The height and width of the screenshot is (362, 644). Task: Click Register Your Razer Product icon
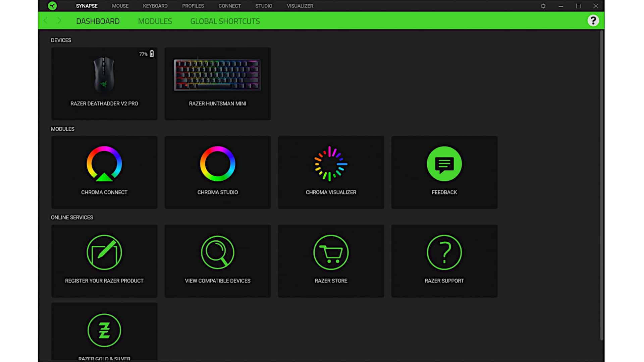(104, 252)
